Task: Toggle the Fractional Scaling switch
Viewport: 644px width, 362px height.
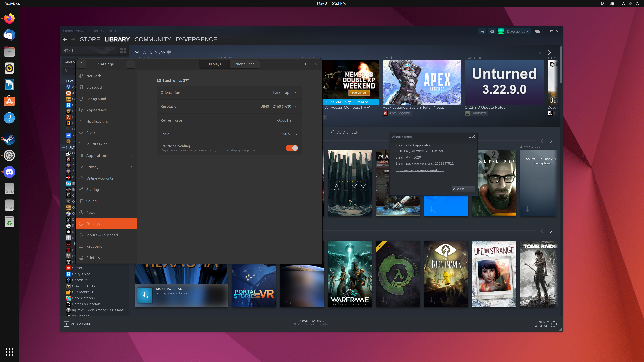Action: coord(292,148)
